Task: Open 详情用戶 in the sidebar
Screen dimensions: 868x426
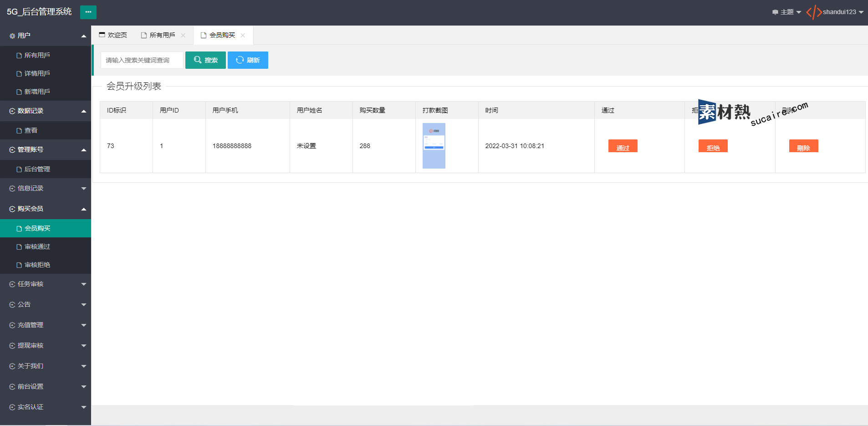Action: [x=46, y=73]
